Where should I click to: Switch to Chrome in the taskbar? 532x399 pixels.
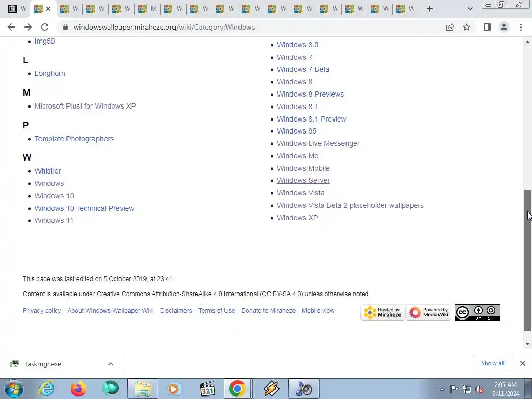[x=237, y=389]
